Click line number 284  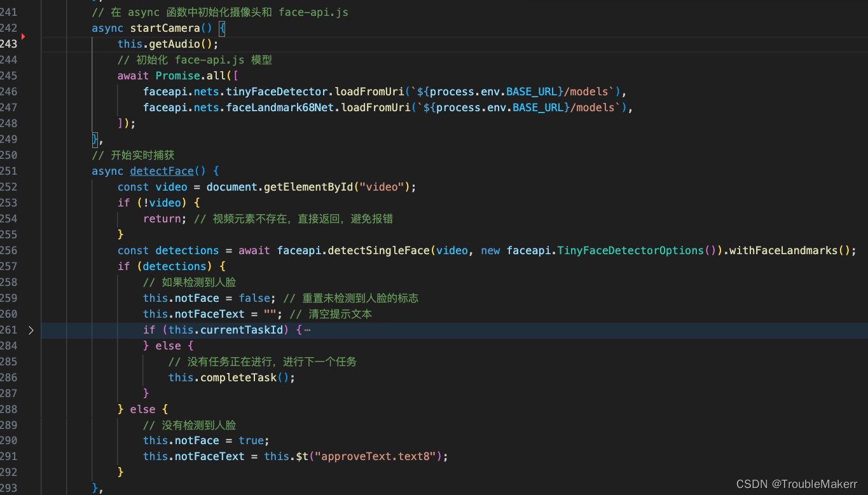(x=9, y=346)
